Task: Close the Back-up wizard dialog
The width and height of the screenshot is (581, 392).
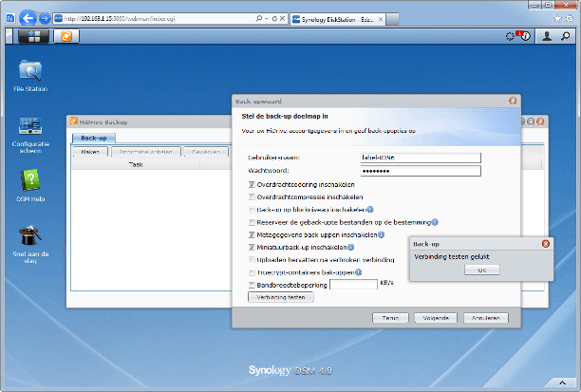Action: pyautogui.click(x=513, y=101)
